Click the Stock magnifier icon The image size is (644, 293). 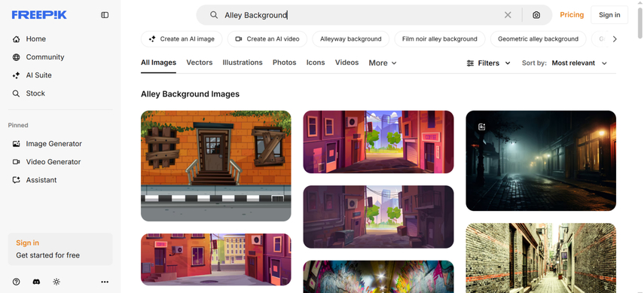point(16,93)
